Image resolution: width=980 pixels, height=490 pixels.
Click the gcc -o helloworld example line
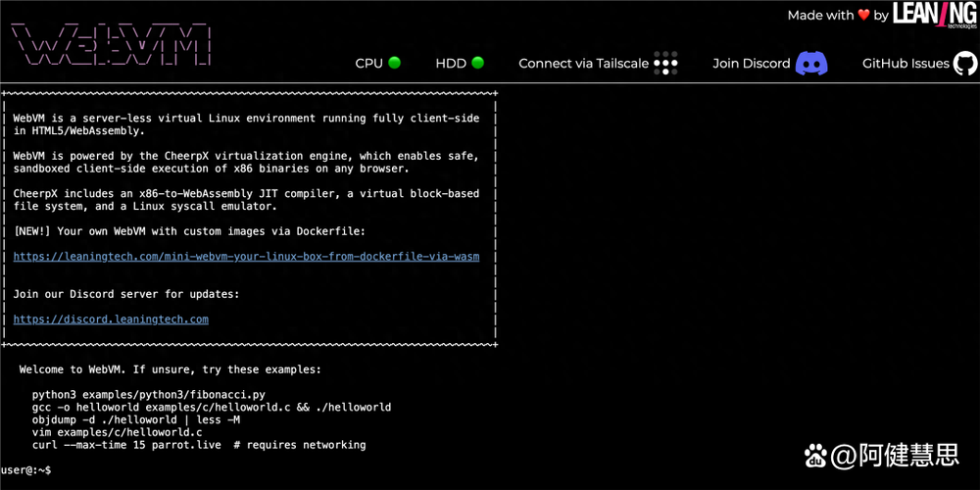pos(212,408)
